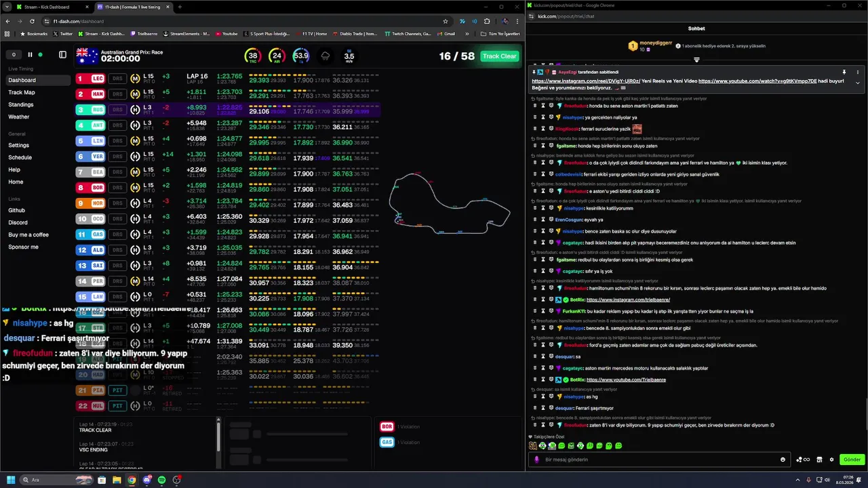Select the RUS driver row tag
Screen dimensions: 868x488
tap(90, 110)
